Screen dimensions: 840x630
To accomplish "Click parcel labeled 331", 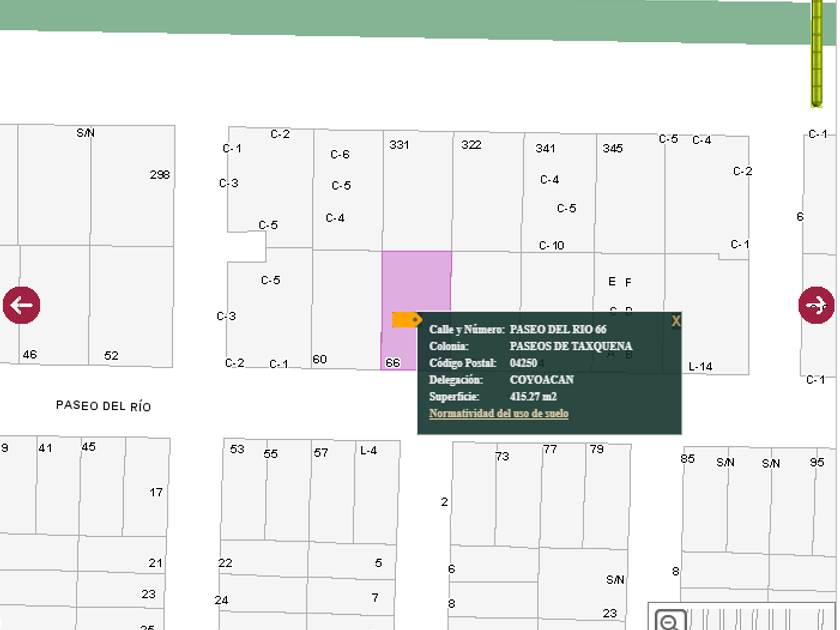I will click(x=399, y=145).
